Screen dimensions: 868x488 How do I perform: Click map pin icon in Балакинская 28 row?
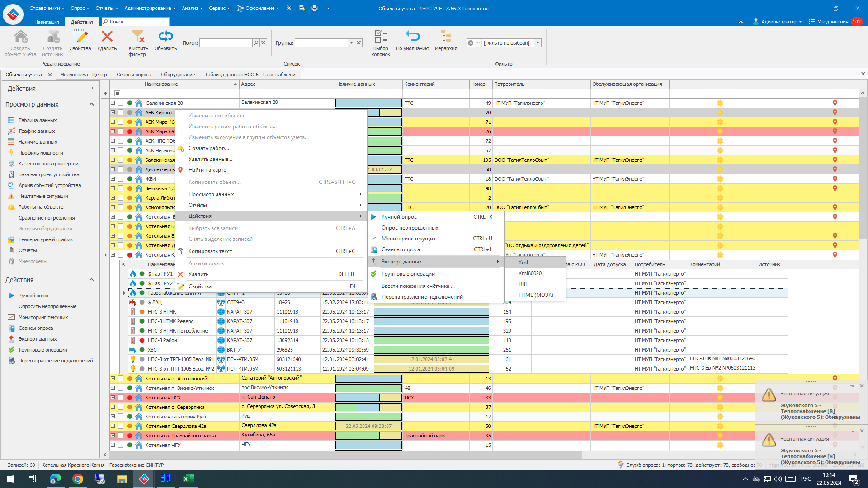click(835, 103)
